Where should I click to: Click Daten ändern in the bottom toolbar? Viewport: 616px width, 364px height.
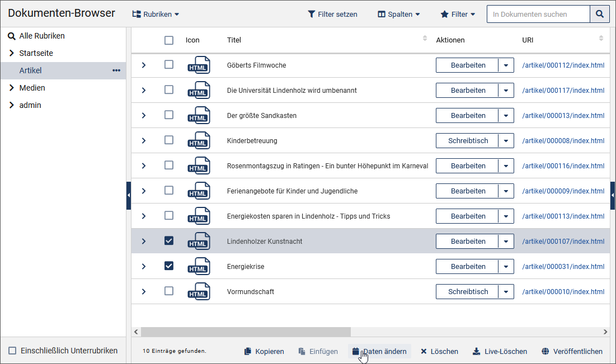[379, 352]
